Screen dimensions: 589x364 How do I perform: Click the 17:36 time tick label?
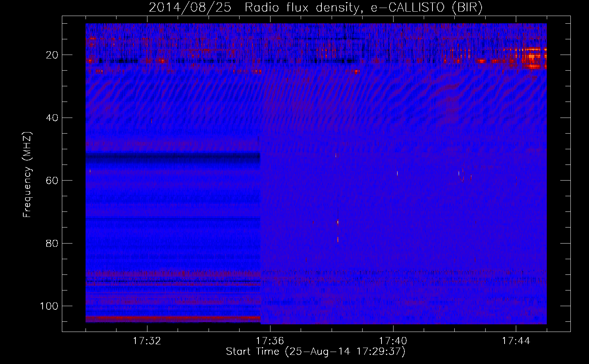pos(270,341)
